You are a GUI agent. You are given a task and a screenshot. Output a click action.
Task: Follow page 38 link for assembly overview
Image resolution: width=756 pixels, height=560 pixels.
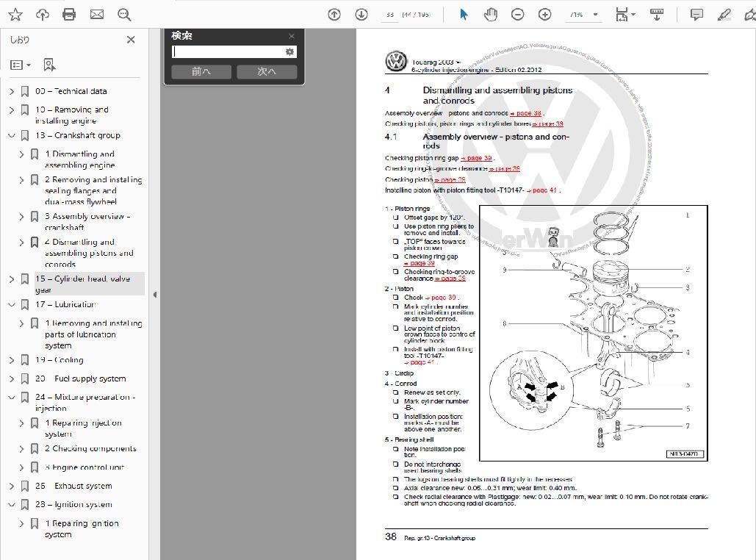(x=526, y=113)
